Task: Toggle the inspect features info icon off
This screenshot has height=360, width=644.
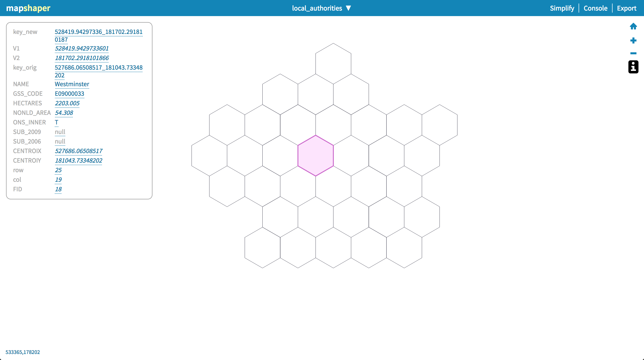Action: pos(633,67)
